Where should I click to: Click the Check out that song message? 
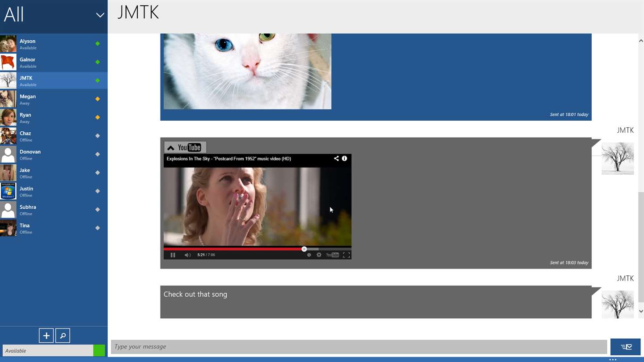coord(195,294)
